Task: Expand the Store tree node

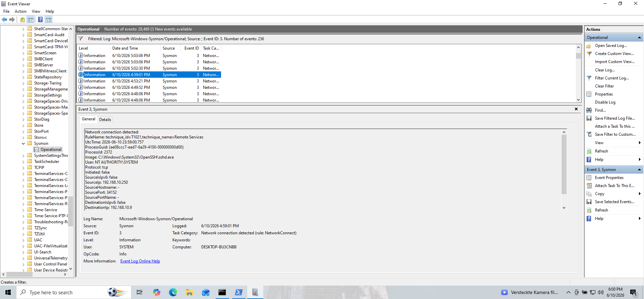Action: coord(23,125)
